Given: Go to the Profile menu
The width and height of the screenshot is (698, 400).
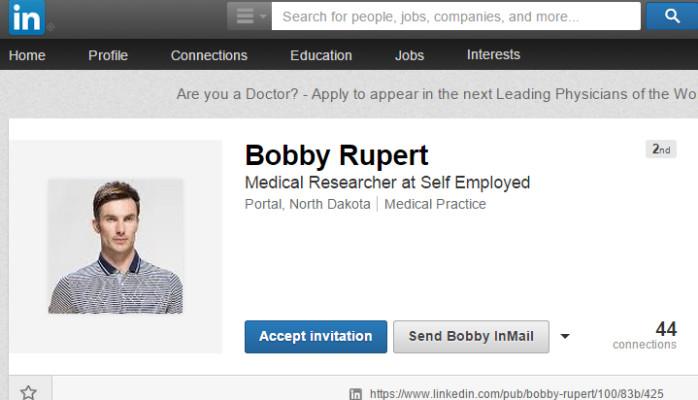Looking at the screenshot, I should 108,55.
